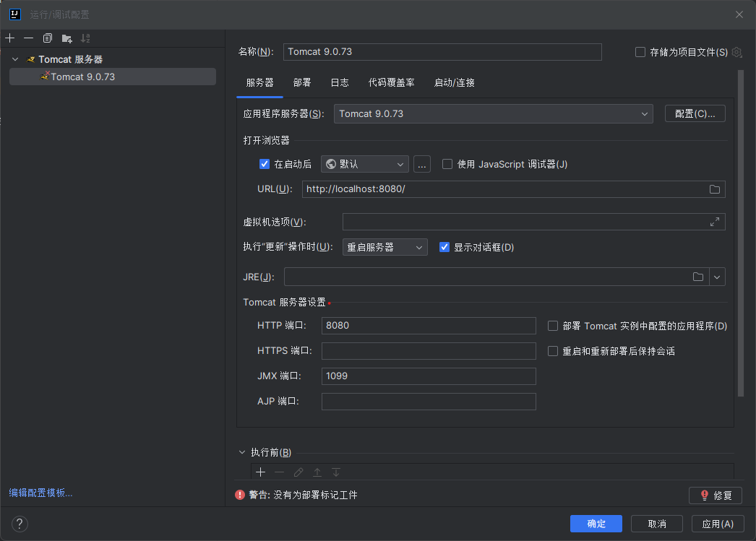Open settings gear next to store as project file
The image size is (756, 541).
click(736, 52)
